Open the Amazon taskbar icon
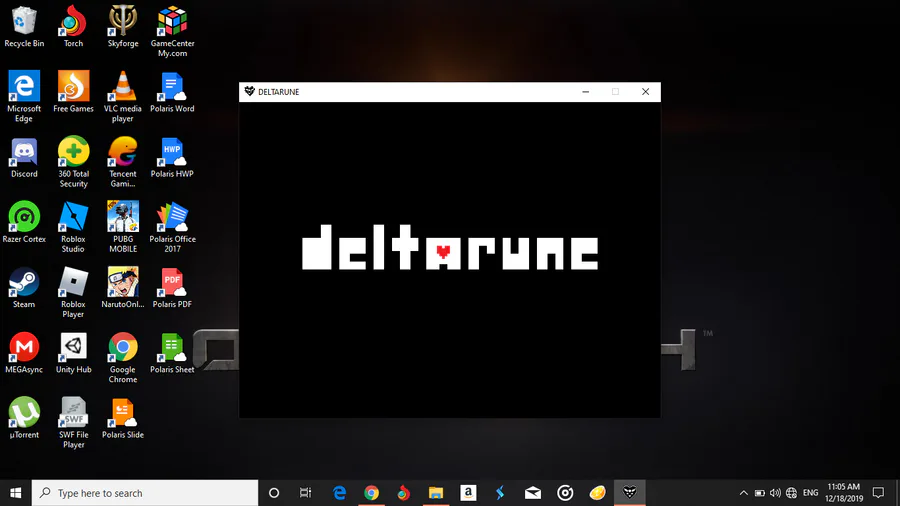 pos(468,493)
